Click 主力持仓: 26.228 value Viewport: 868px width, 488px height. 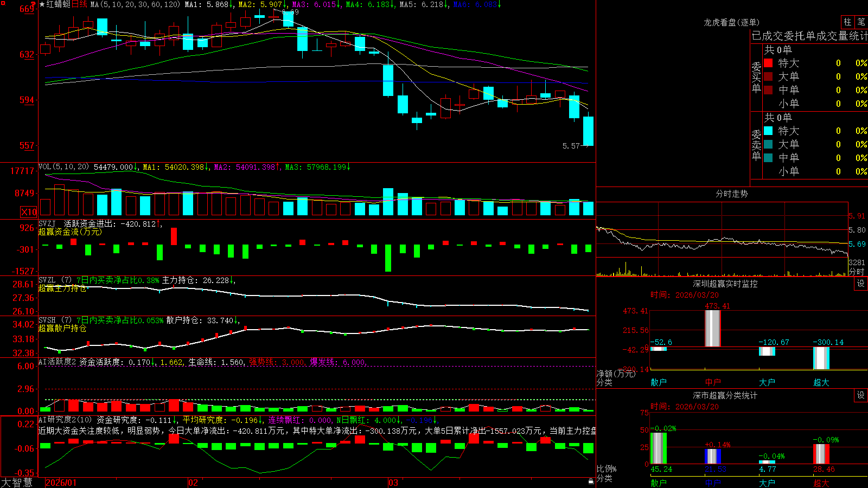point(199,280)
